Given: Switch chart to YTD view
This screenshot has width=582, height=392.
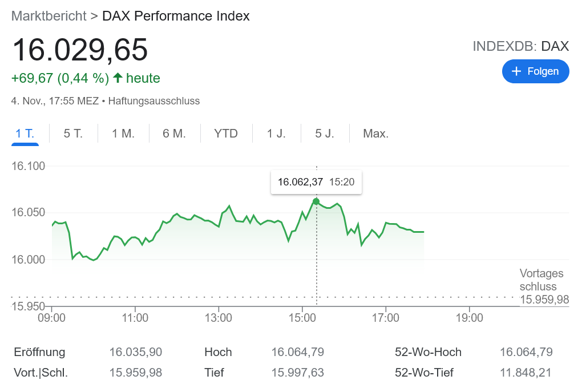Looking at the screenshot, I should [x=226, y=134].
